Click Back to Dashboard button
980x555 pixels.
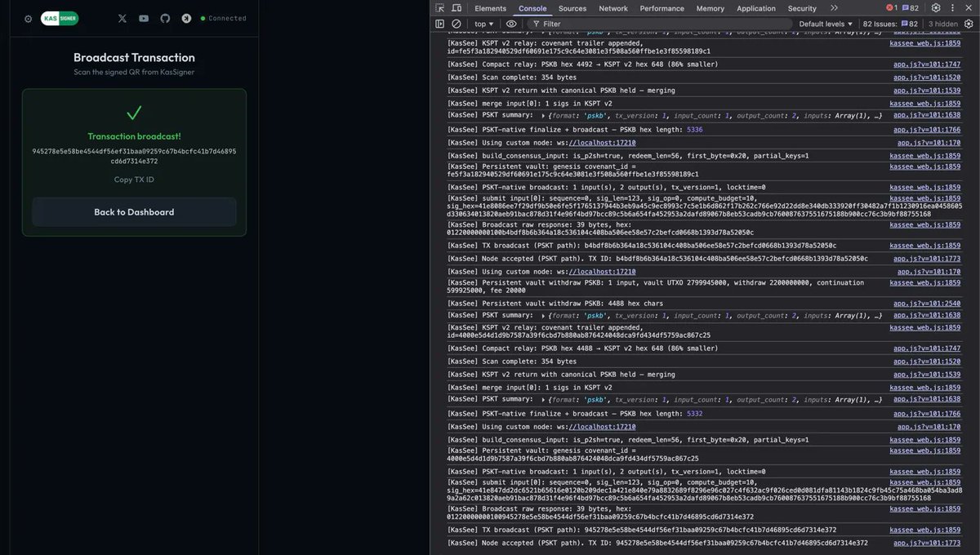tap(134, 211)
